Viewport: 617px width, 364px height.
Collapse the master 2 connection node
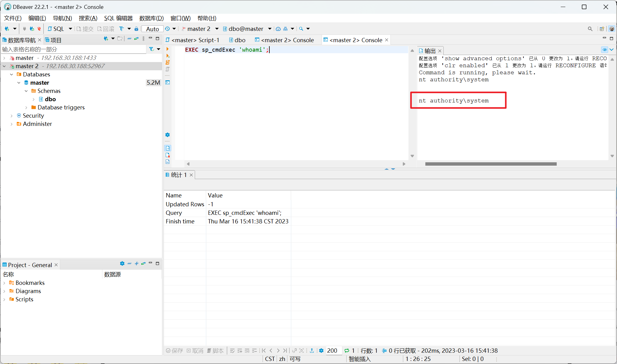4,66
